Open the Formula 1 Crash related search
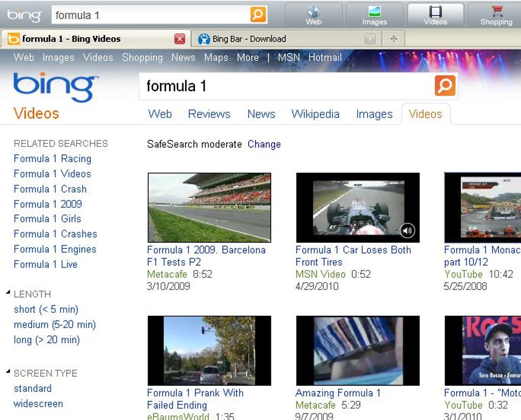Screen dimensions: 521x420 pyautogui.click(x=50, y=189)
